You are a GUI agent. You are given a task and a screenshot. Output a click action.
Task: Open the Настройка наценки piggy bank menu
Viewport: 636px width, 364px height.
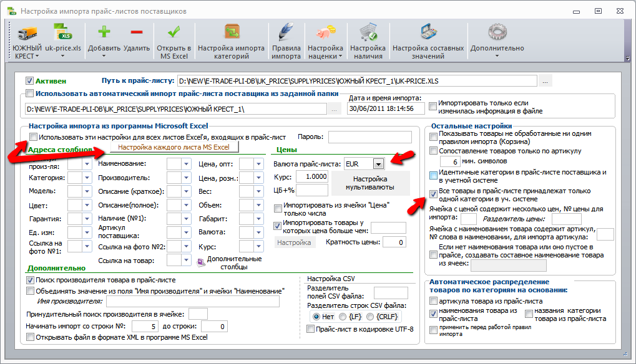coord(325,41)
